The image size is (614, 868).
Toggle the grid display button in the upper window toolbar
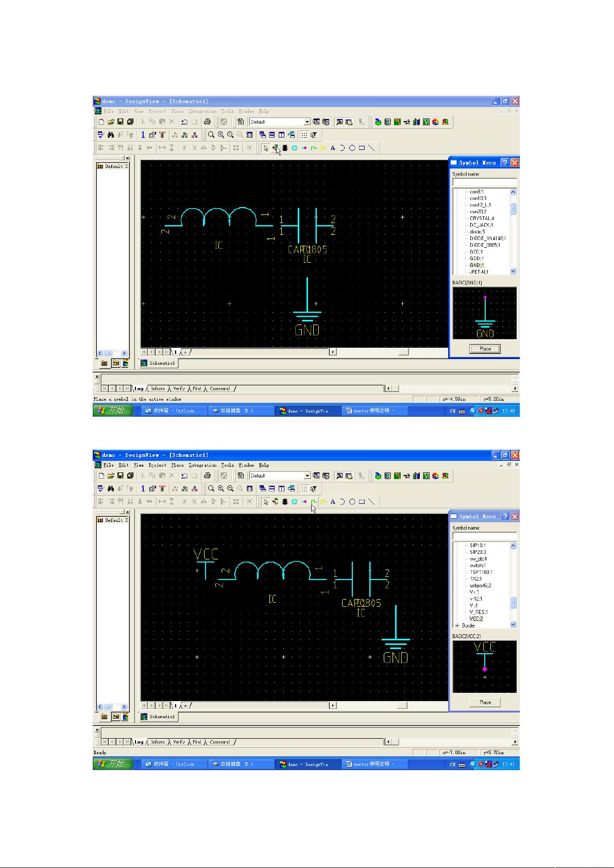click(x=304, y=135)
